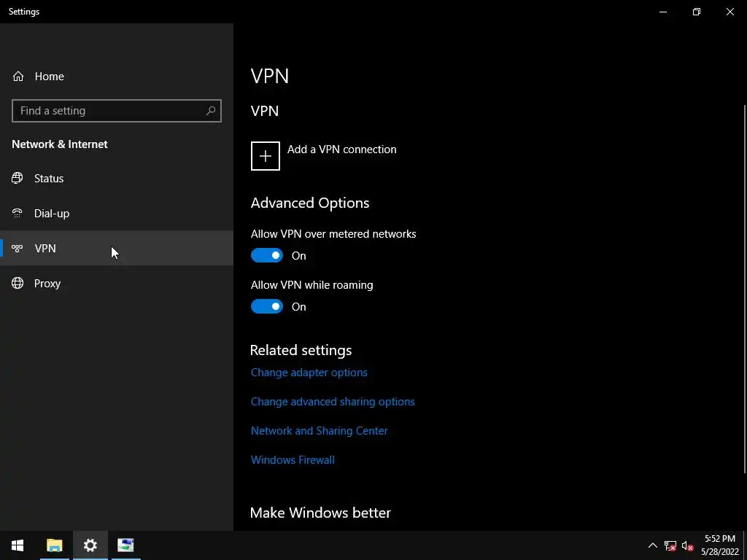Close the Settings window
747x560 pixels.
click(729, 12)
